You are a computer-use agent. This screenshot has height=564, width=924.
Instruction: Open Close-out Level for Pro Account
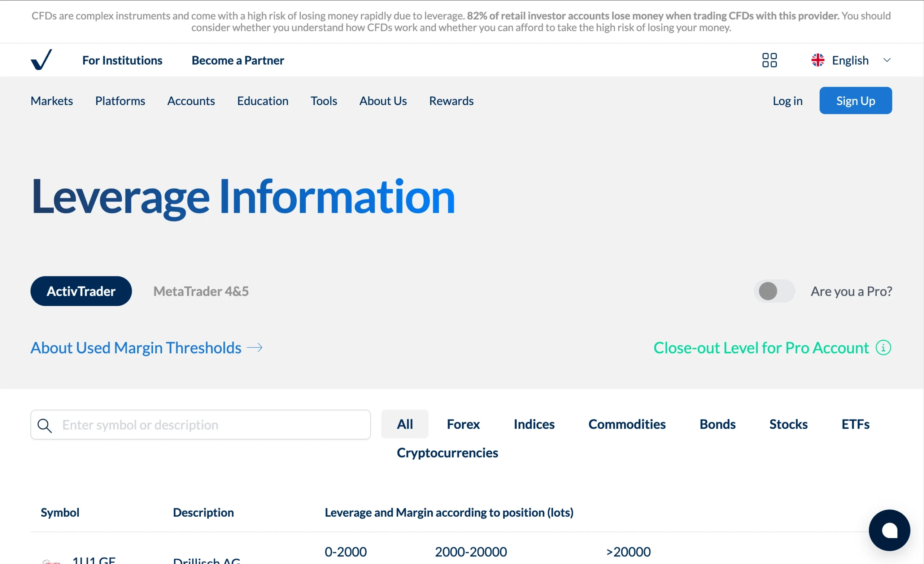[761, 347]
